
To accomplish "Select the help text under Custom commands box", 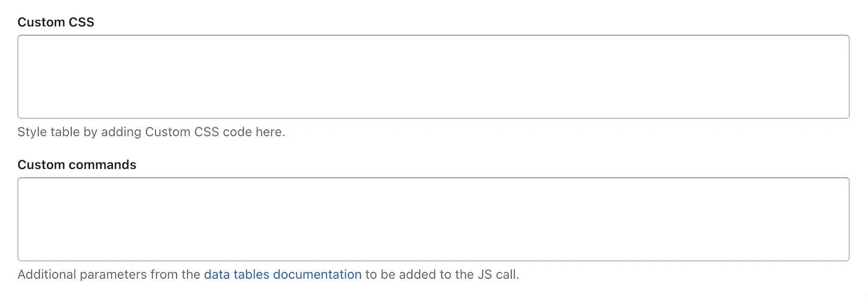I will pos(269,274).
